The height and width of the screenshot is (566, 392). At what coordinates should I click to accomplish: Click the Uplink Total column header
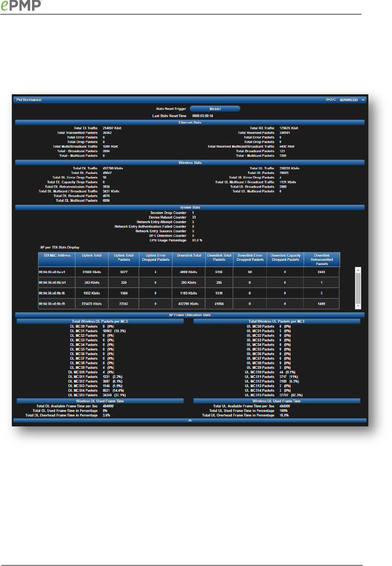pyautogui.click(x=92, y=259)
